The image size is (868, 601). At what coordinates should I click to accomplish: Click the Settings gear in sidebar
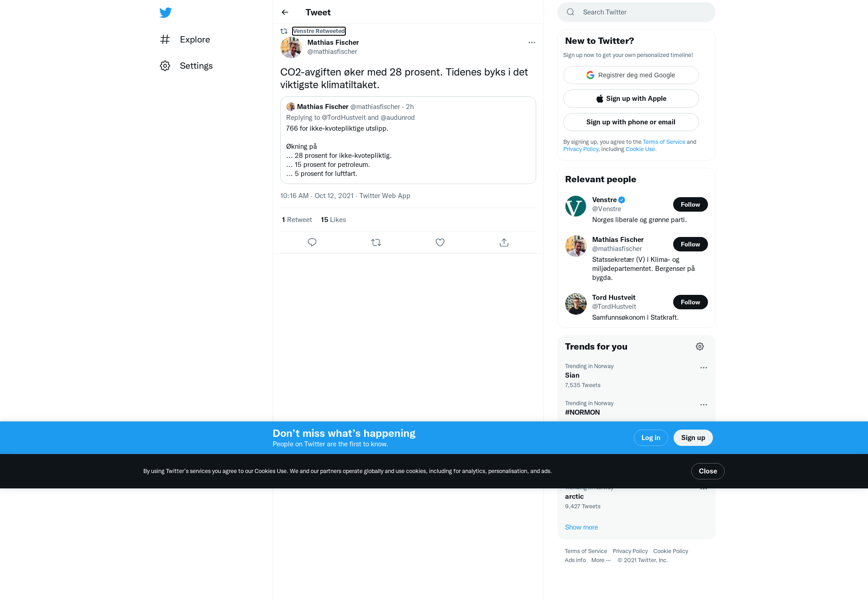[x=186, y=66]
